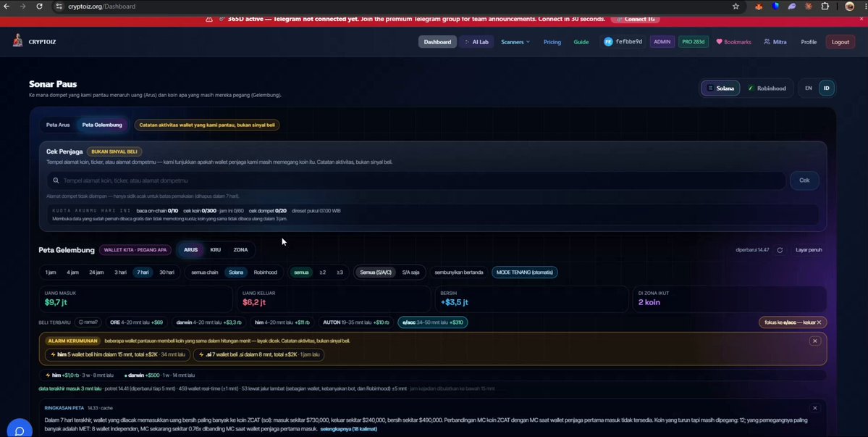The height and width of the screenshot is (437, 868).
Task: Open the chat bubble widget
Action: click(19, 430)
